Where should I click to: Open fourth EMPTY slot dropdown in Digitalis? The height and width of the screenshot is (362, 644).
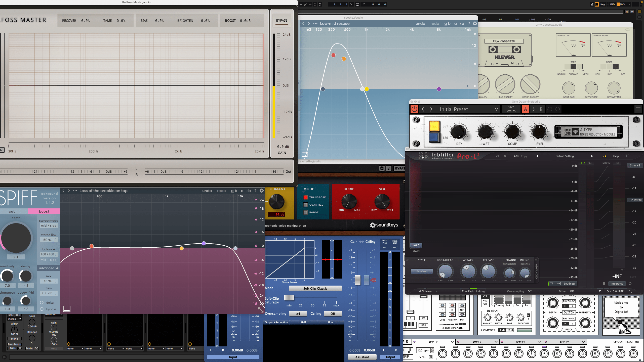[x=583, y=342]
